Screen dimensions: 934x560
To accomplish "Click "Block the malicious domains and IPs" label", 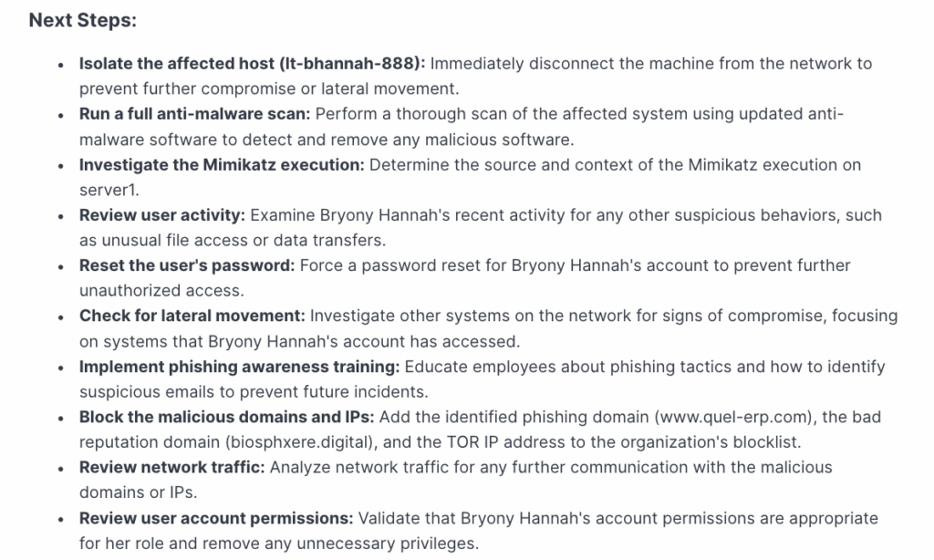I will tap(226, 417).
